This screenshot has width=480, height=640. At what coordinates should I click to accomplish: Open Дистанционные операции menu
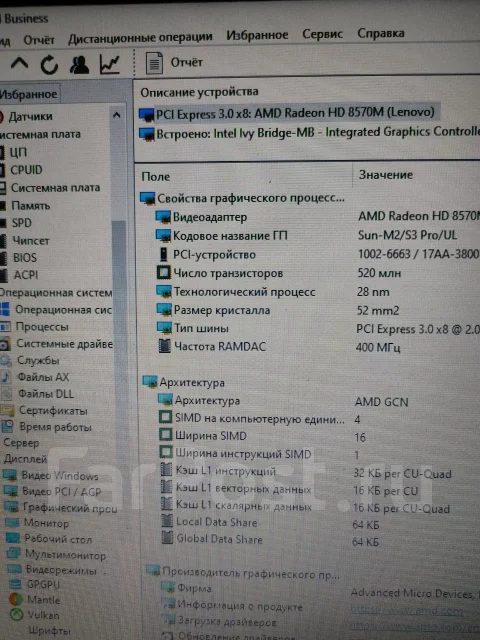click(x=140, y=38)
